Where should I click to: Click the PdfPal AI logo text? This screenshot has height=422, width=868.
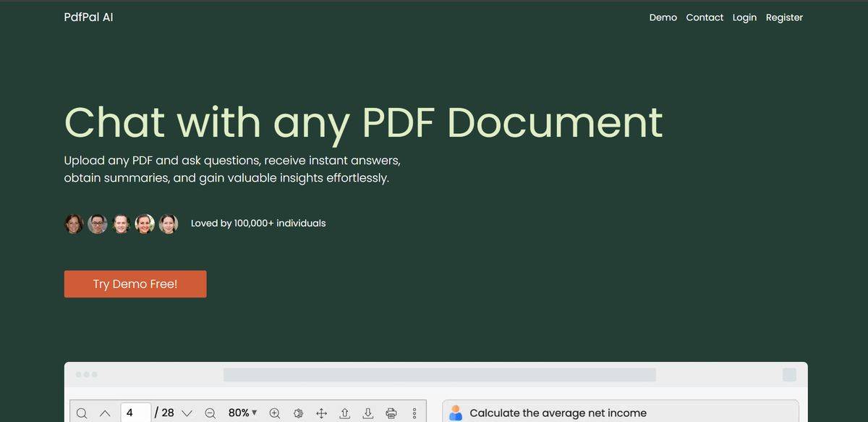tap(88, 17)
